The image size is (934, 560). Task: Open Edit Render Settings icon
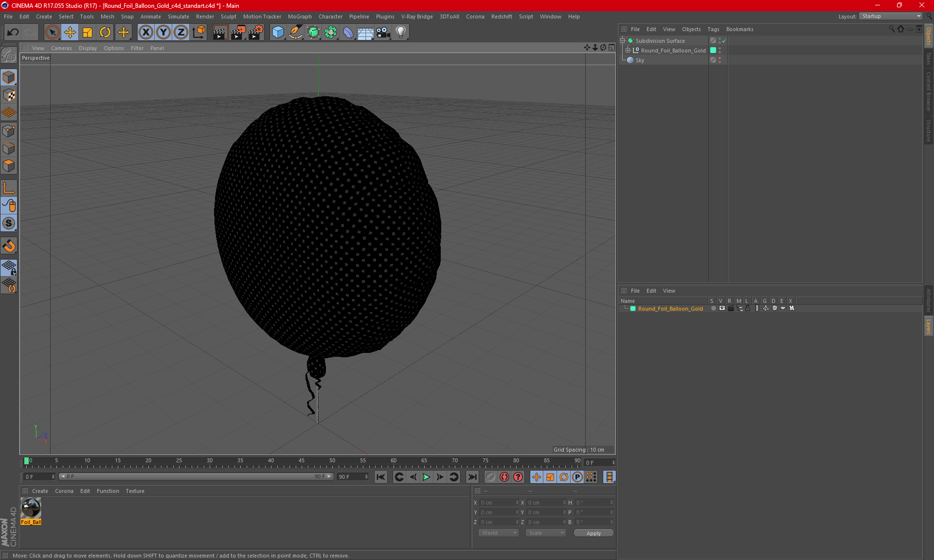click(256, 33)
